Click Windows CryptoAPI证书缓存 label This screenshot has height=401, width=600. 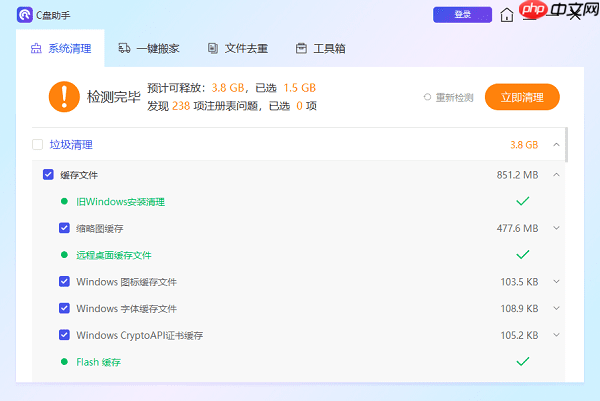139,336
